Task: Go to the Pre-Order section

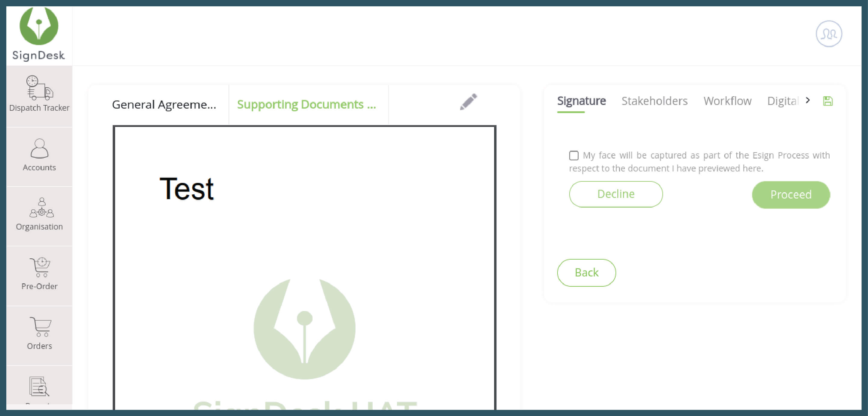Action: [39, 274]
